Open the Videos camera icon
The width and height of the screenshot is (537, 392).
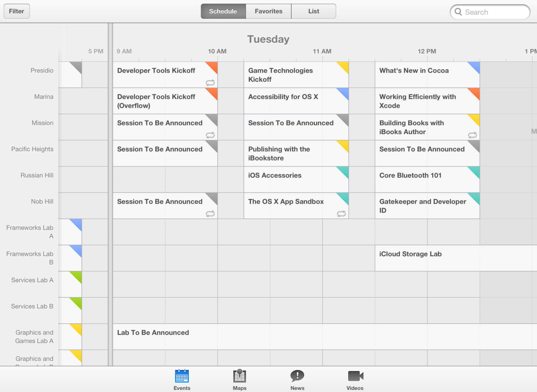point(355,376)
